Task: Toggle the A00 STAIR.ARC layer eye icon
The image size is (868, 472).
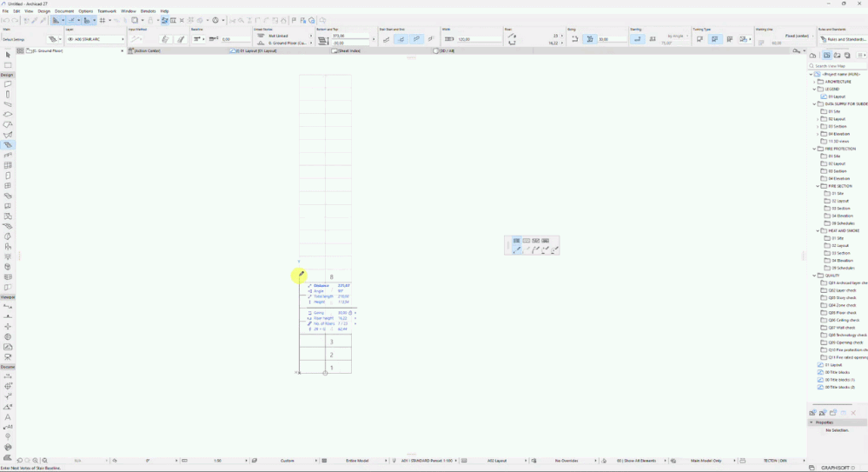Action: (71, 39)
